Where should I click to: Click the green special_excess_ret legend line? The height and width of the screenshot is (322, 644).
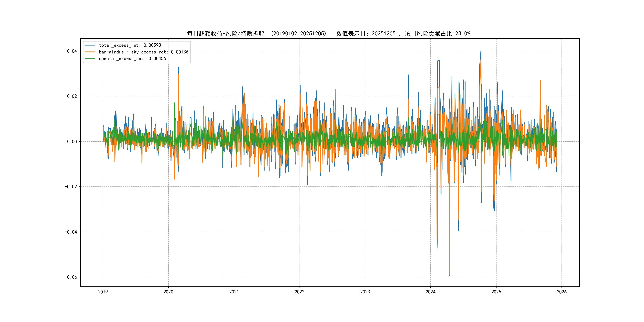tap(90, 58)
